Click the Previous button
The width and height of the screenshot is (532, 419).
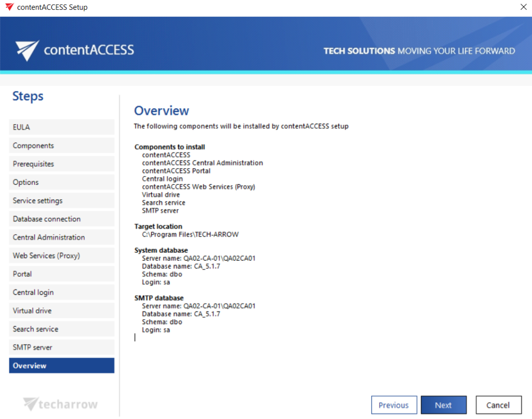pyautogui.click(x=394, y=404)
